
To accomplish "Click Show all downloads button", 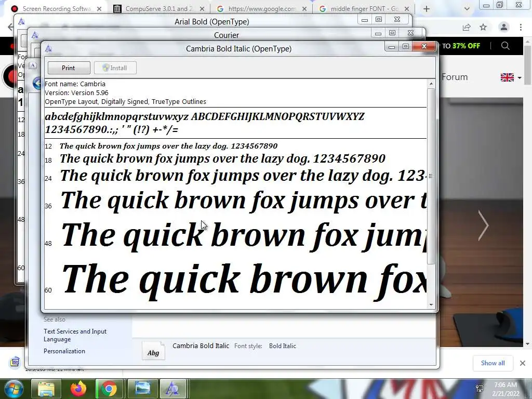I will (493, 363).
